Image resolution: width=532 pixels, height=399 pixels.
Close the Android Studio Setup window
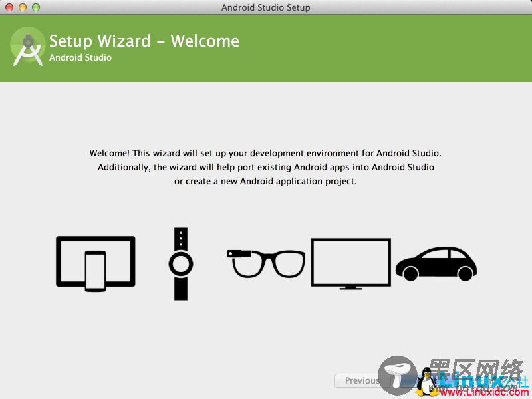click(9, 7)
